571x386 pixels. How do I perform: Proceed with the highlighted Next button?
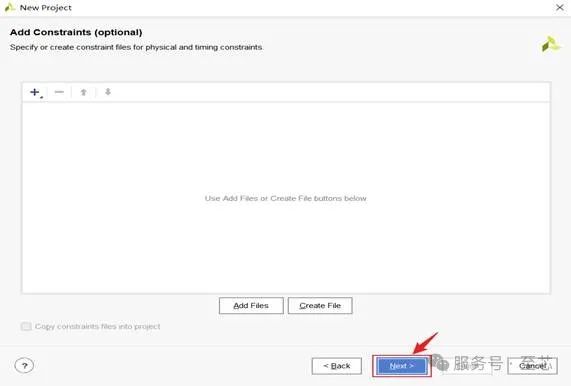tap(402, 366)
